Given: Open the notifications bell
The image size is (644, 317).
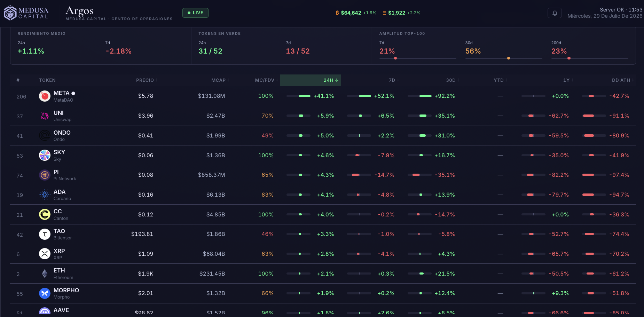Looking at the screenshot, I should pos(555,13).
